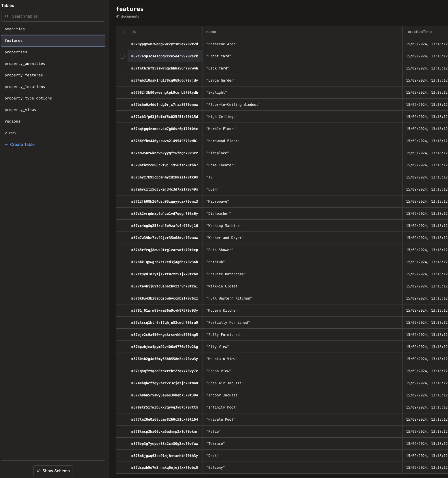Click the "Washing Machine" name cell
The width and height of the screenshot is (448, 478).
(303, 226)
